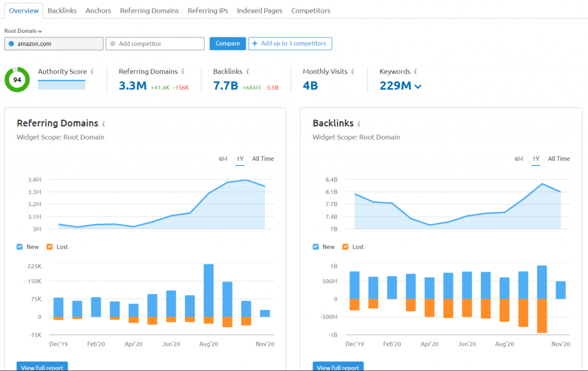588x371 pixels.
Task: Click the Authority Score trend sparkline
Action: point(61,84)
